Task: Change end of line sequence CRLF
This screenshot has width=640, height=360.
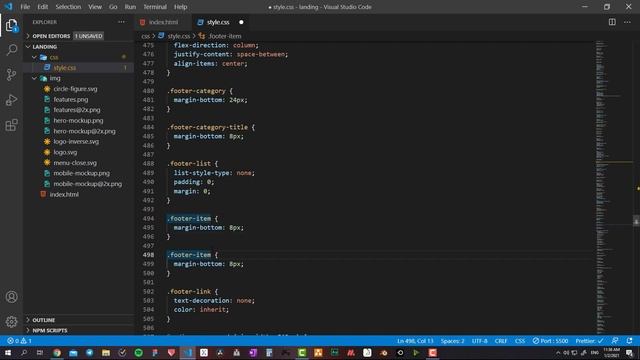Action: click(501, 341)
